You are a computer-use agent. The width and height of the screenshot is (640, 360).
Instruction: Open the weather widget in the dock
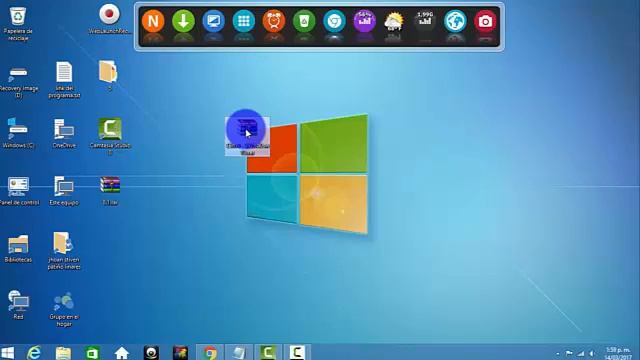point(394,21)
